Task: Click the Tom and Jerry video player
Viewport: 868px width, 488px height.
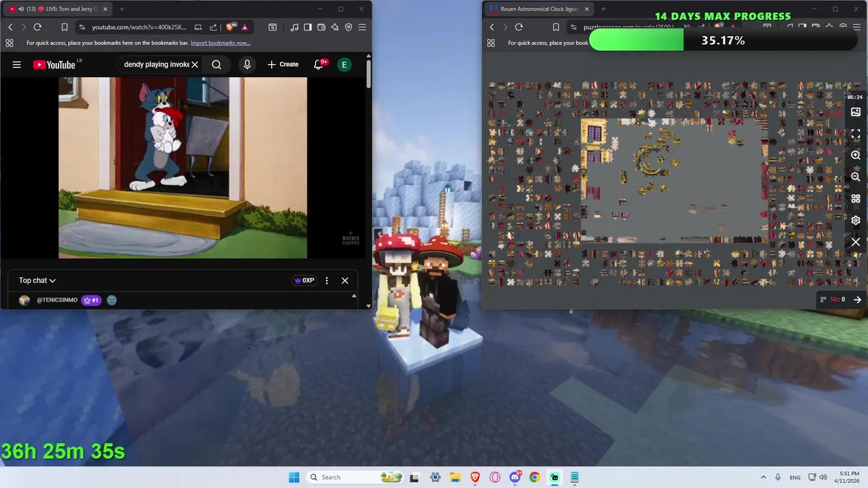Action: tap(182, 167)
